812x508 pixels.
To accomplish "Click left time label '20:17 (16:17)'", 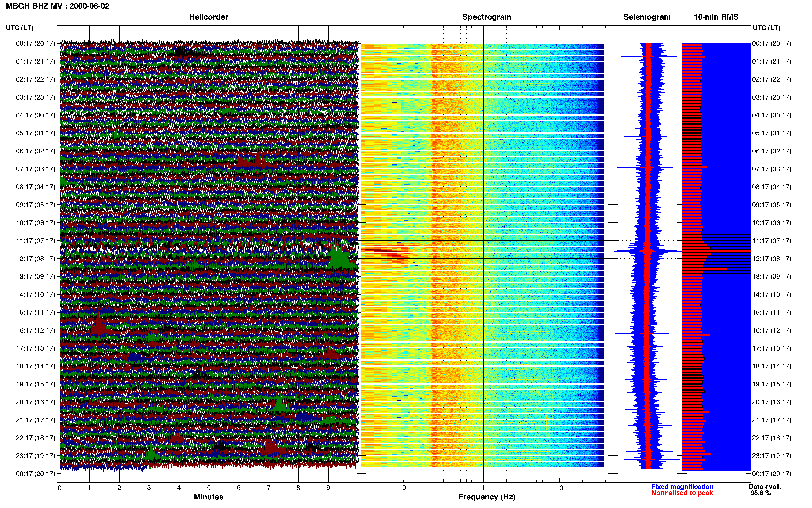I will (36, 402).
